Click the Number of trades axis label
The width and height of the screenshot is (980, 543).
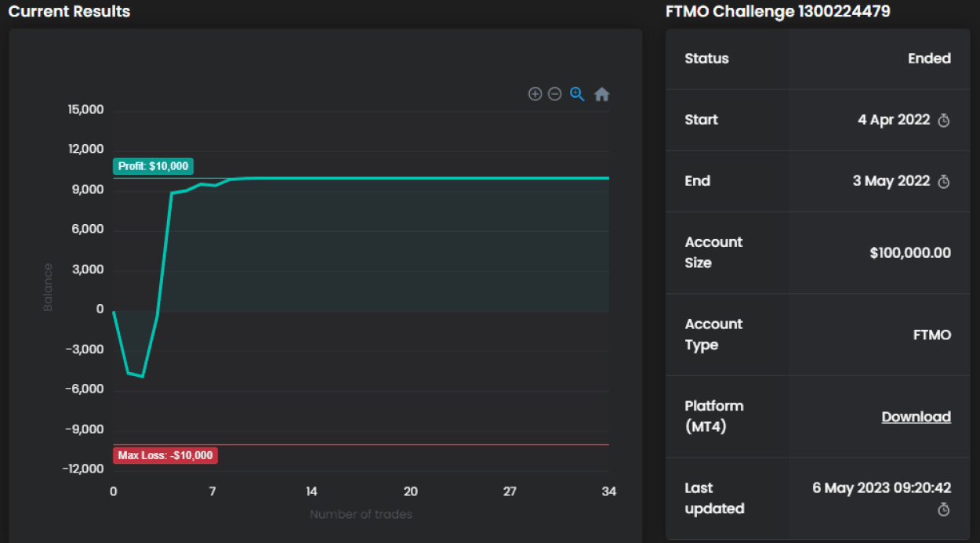(361, 515)
